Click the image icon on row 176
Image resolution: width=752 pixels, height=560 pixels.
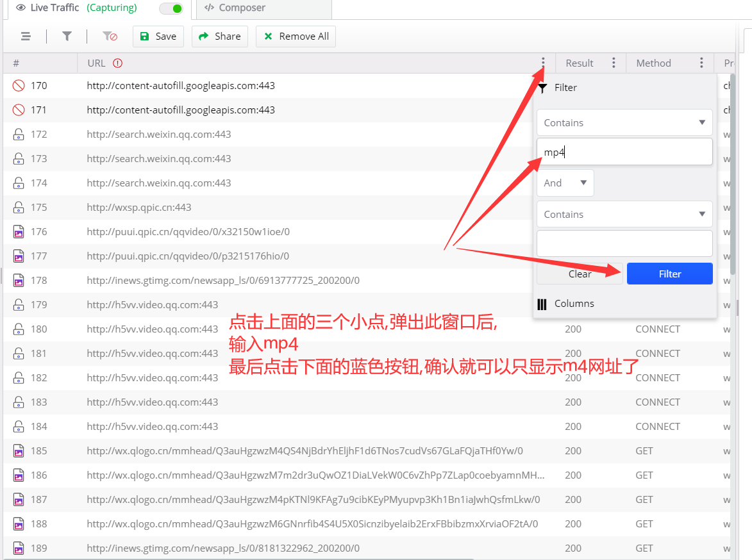click(19, 231)
